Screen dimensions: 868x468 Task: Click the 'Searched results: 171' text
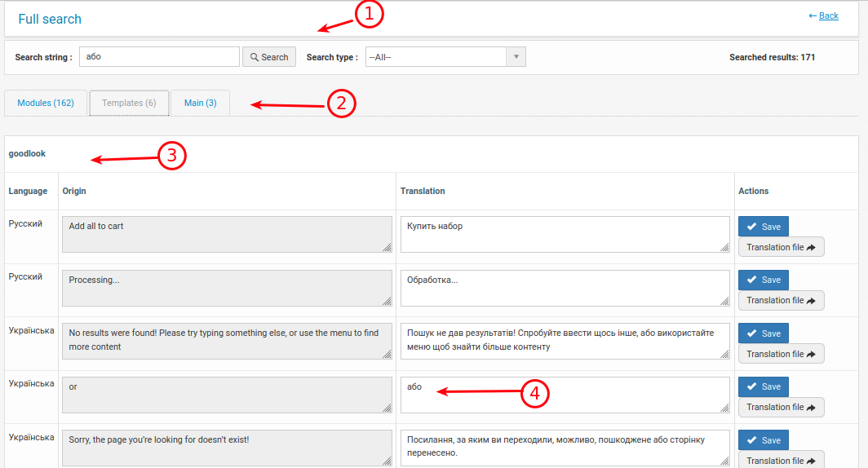click(772, 57)
